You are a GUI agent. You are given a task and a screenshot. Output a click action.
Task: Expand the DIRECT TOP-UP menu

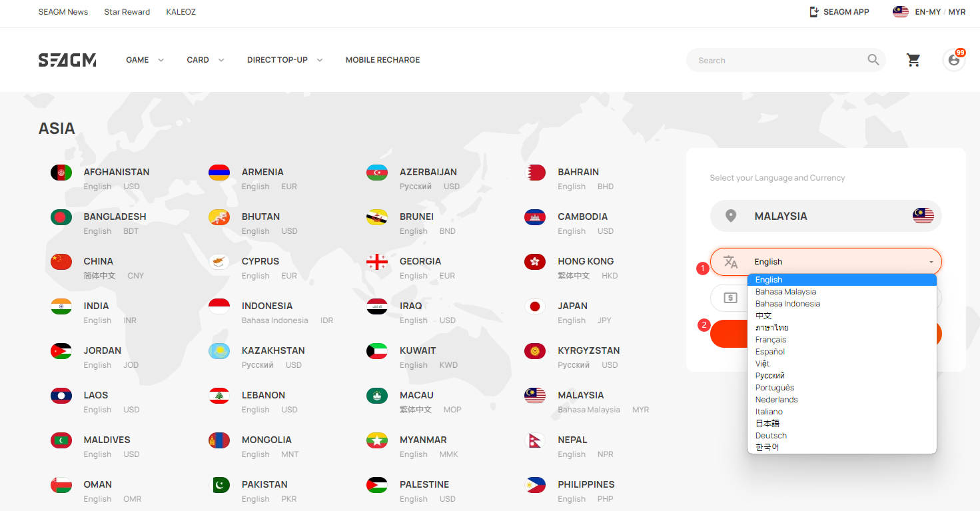click(284, 60)
